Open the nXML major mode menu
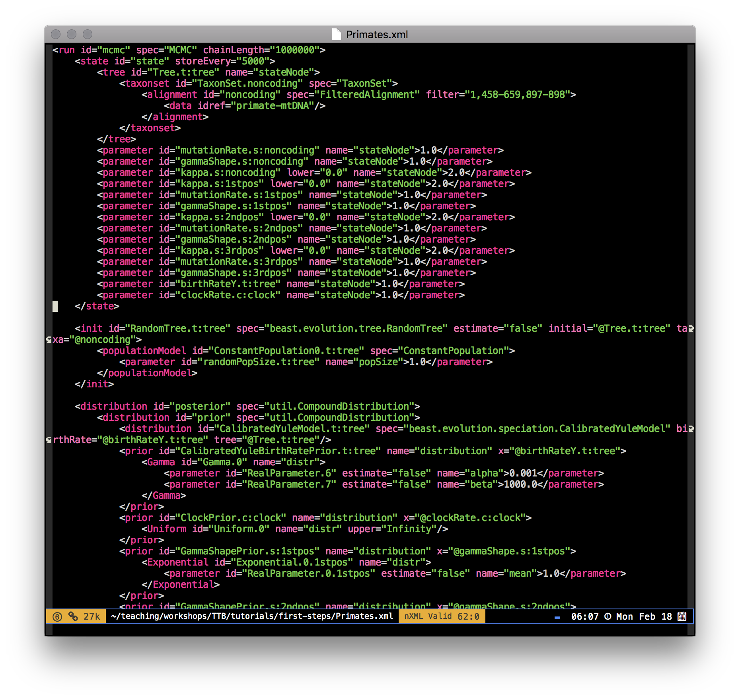 (x=414, y=616)
